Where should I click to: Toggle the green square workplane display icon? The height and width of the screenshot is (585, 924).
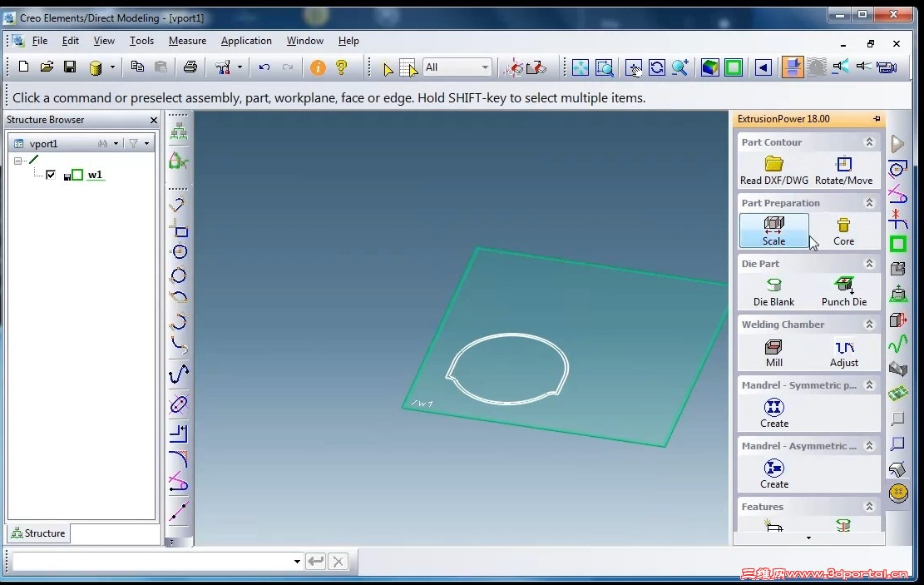[734, 67]
